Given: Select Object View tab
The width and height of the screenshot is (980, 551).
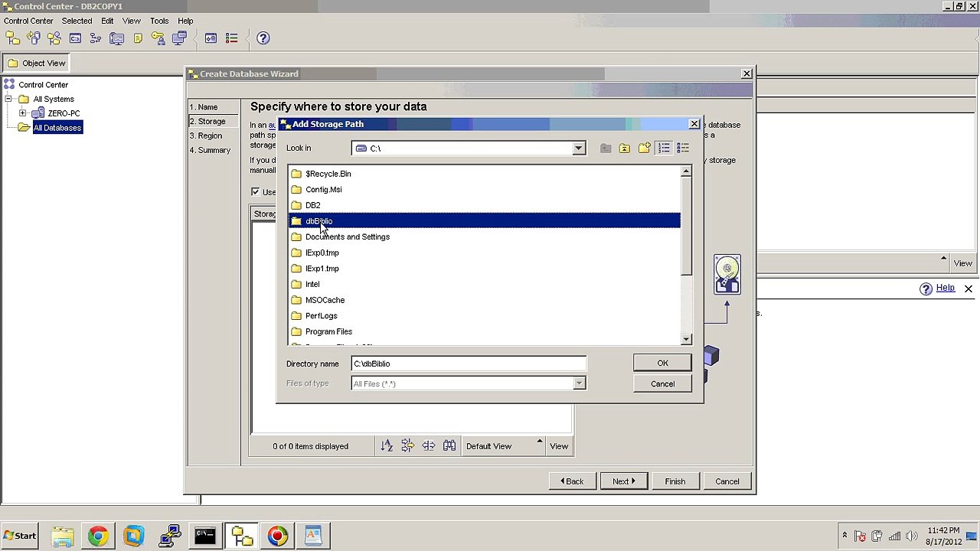Looking at the screenshot, I should click(x=37, y=63).
